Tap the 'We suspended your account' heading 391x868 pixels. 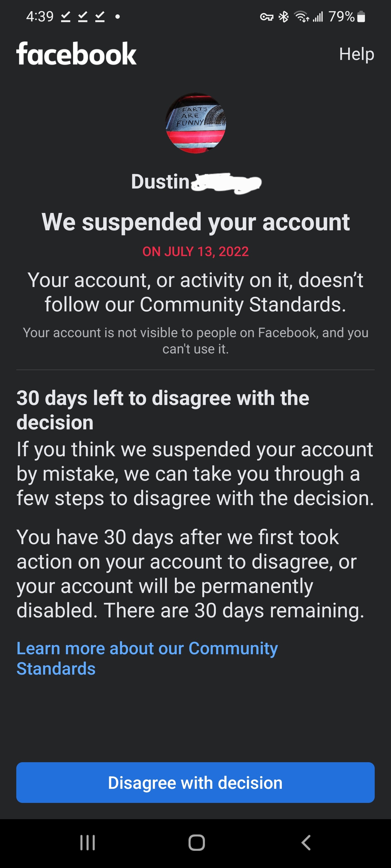[195, 222]
